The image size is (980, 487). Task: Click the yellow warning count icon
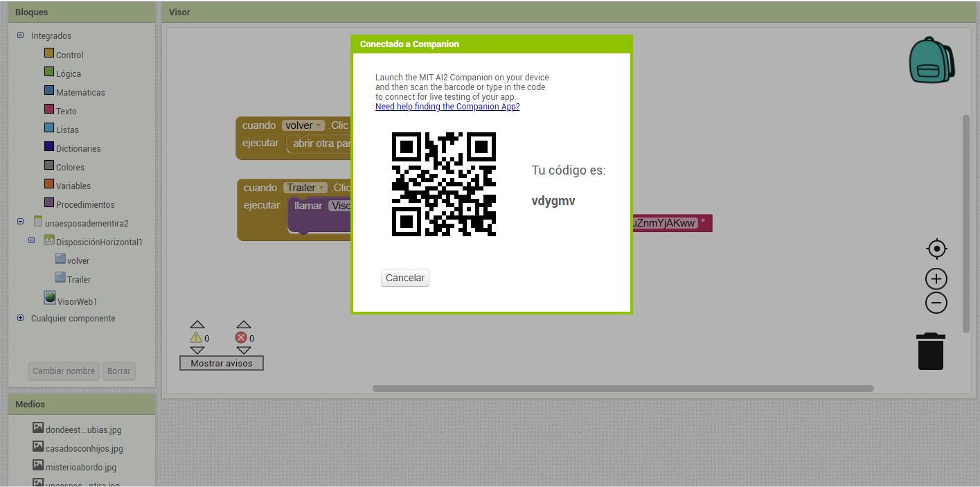pyautogui.click(x=196, y=337)
